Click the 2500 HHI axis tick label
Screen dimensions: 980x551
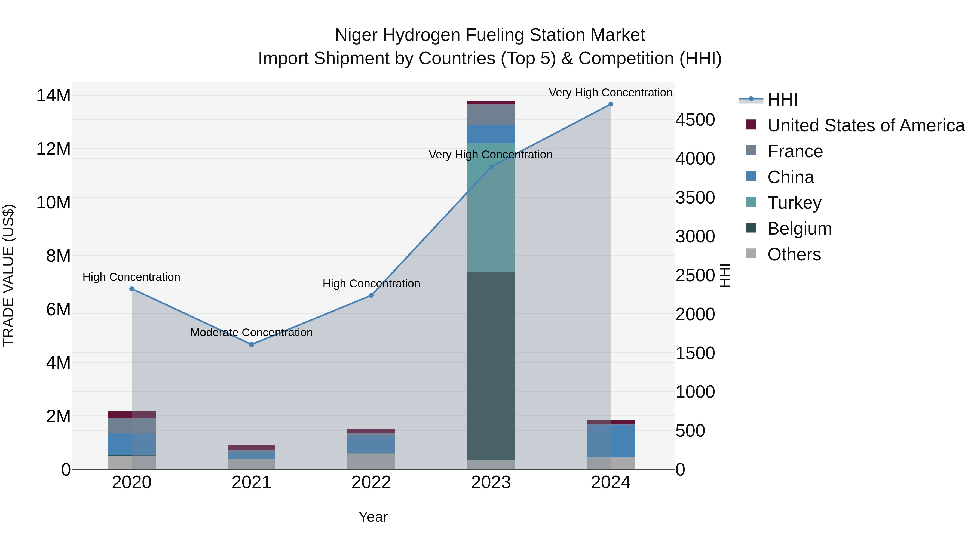point(696,275)
